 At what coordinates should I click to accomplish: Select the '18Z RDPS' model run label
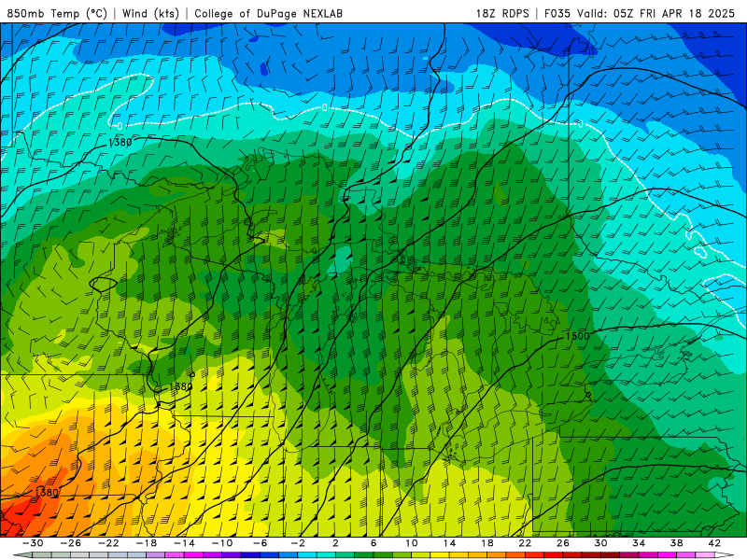502,13
